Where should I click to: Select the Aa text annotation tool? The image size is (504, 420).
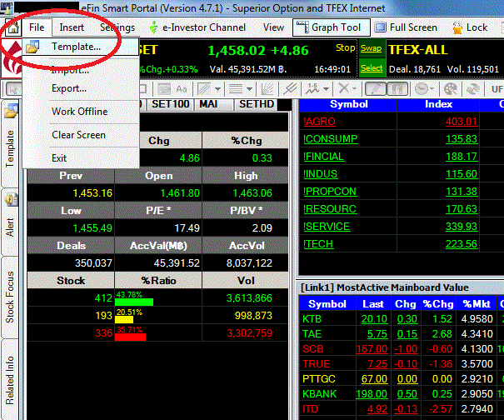[x=182, y=89]
